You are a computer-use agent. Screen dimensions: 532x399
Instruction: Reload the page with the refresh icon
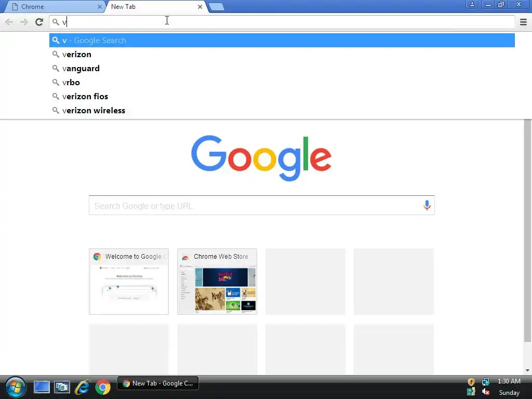click(39, 22)
